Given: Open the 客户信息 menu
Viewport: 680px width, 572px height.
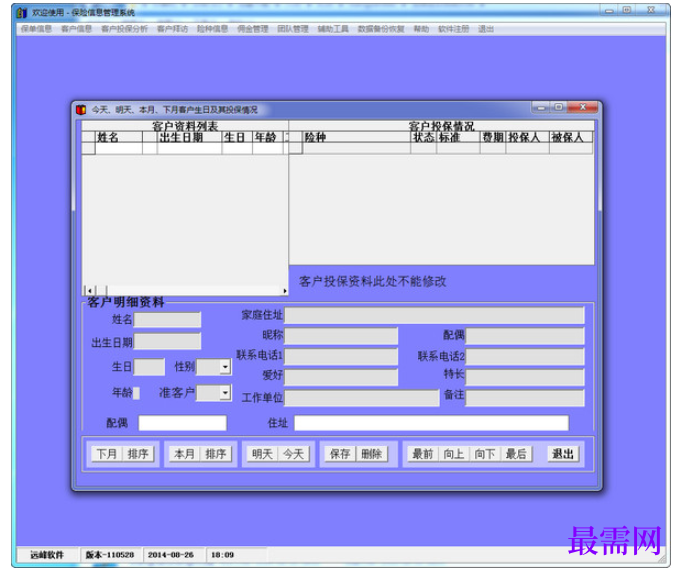Looking at the screenshot, I should 76,29.
